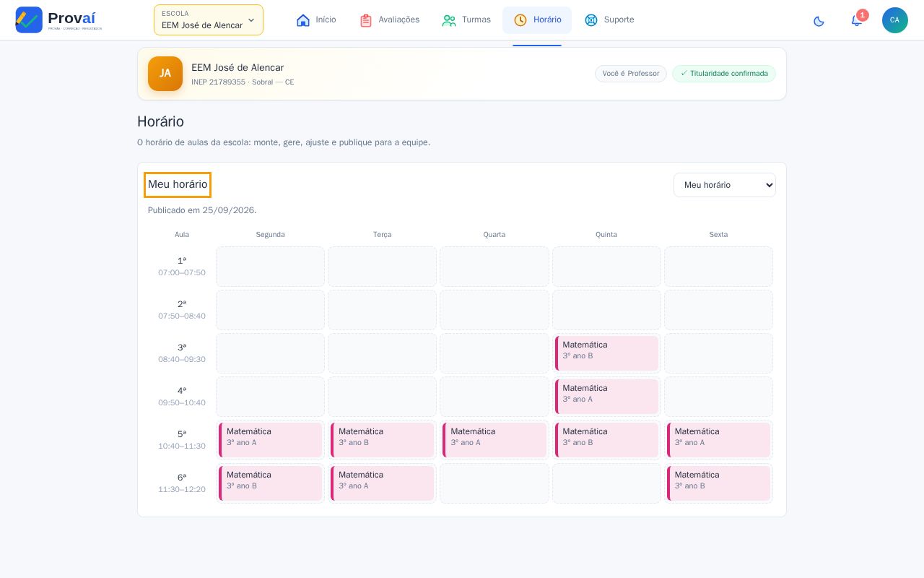This screenshot has width=924, height=578.
Task: Click the INEP 21789355 Sobral text
Action: point(243,82)
